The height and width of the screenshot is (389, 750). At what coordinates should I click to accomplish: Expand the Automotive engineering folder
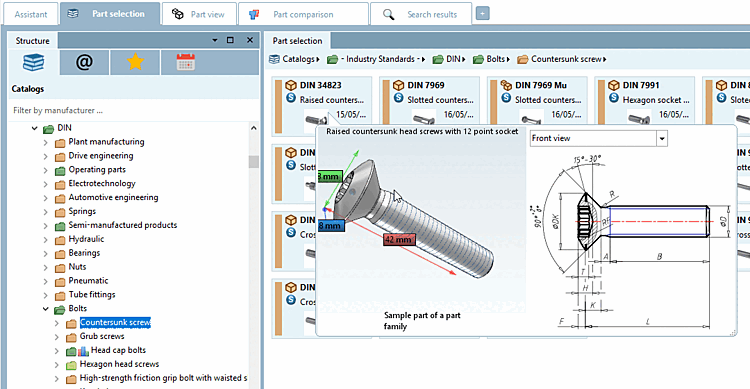[45, 198]
